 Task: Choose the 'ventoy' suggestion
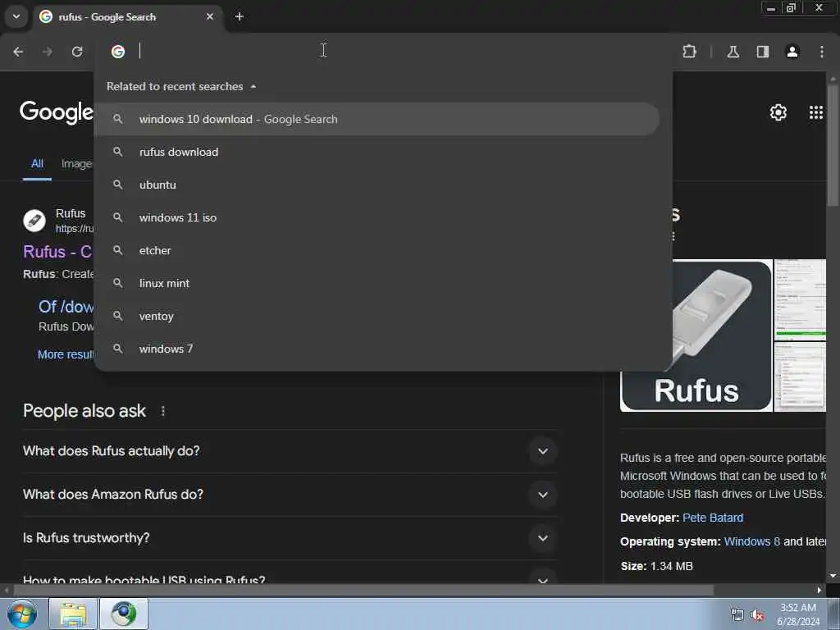click(x=377, y=316)
